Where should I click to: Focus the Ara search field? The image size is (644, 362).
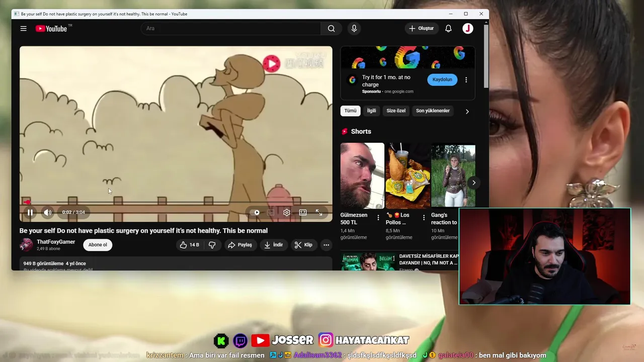(x=231, y=29)
